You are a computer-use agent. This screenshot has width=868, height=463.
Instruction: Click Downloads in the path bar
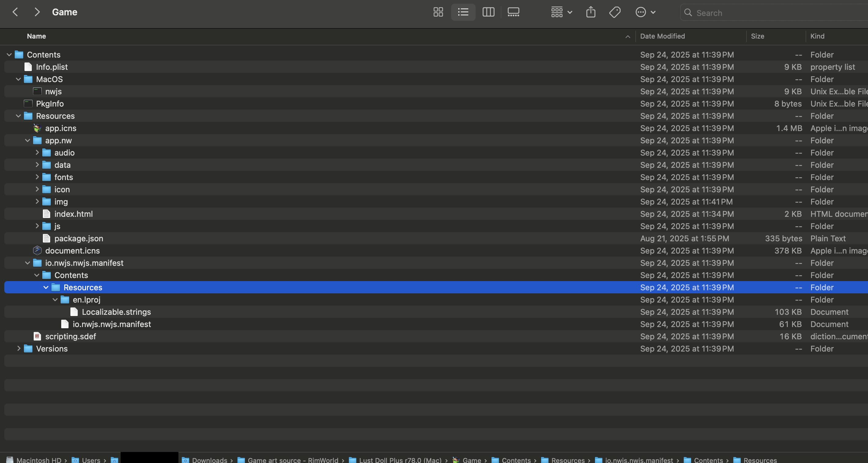pyautogui.click(x=209, y=460)
